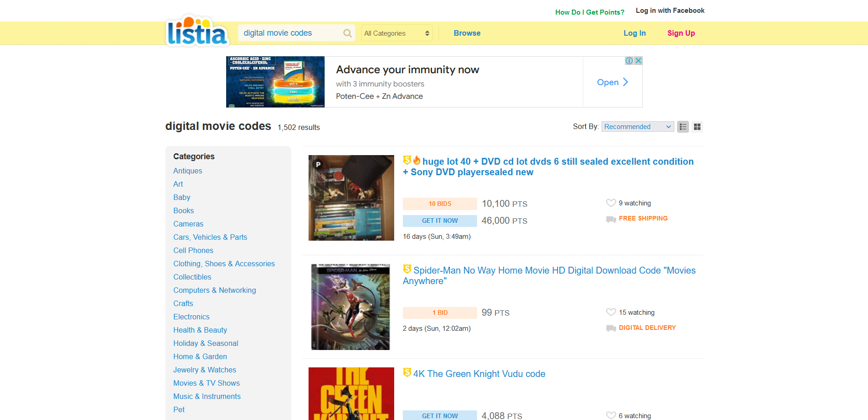Viewport: 868px width, 420px height.
Task: Select the Art category
Action: [178, 184]
